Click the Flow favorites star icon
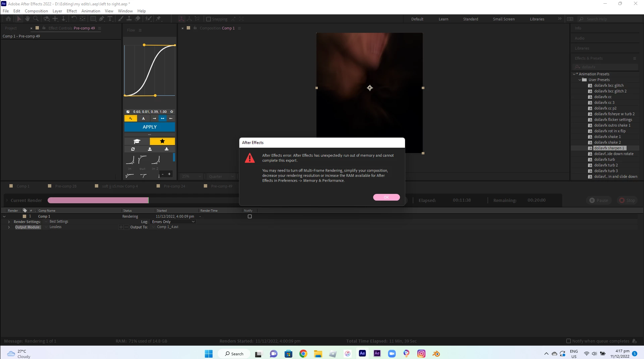644x359 pixels. pos(162,141)
